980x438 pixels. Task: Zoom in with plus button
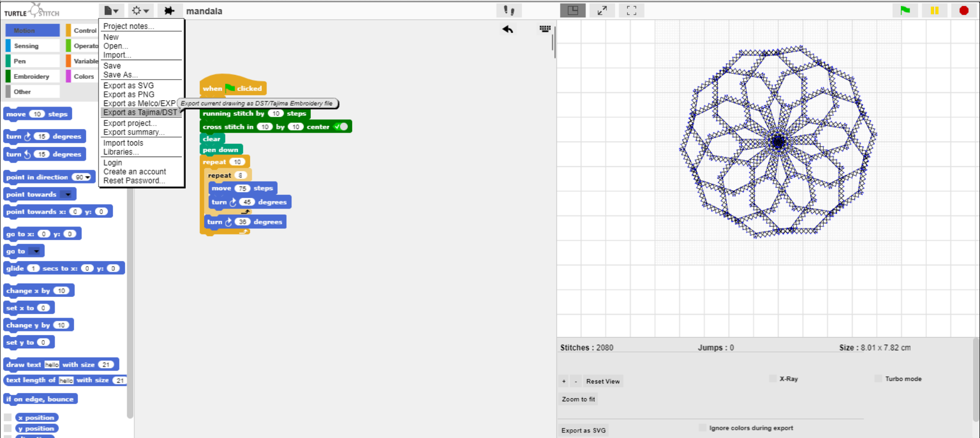click(564, 381)
